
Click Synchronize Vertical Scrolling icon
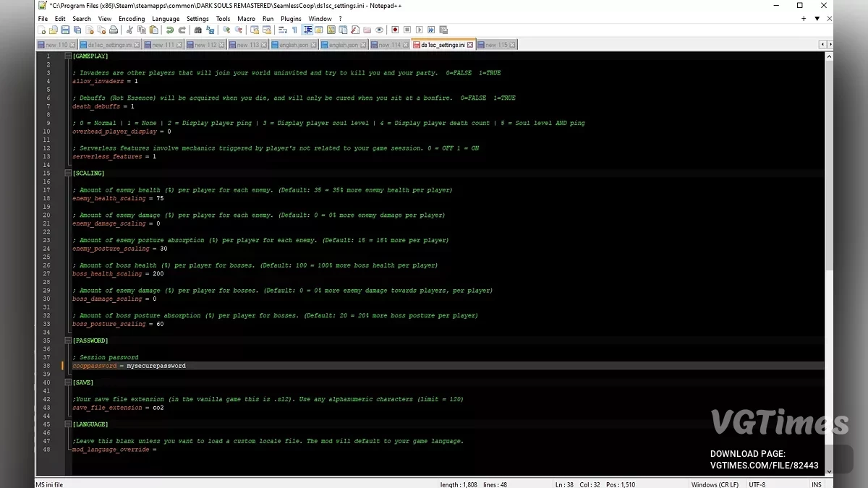click(255, 30)
